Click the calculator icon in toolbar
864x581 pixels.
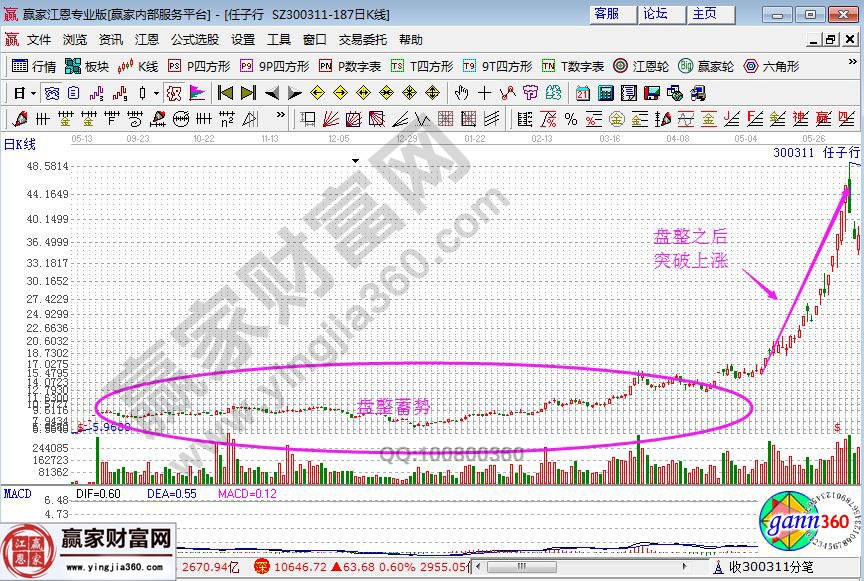pyautogui.click(x=605, y=93)
